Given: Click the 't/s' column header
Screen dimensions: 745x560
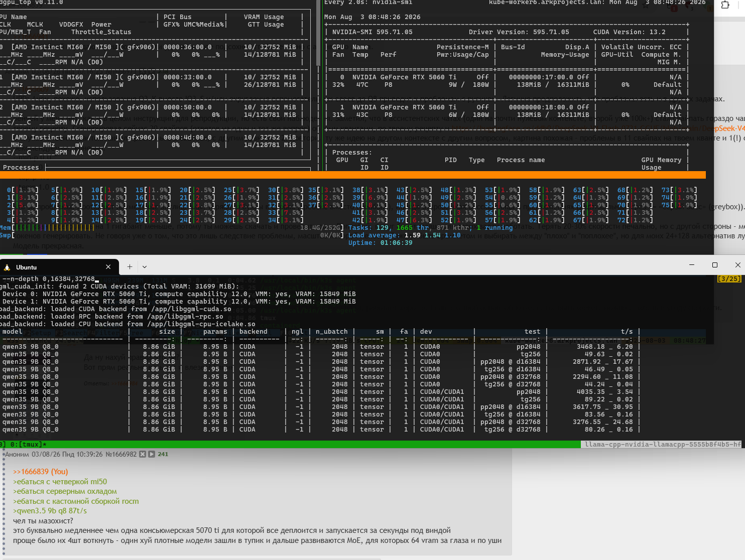Looking at the screenshot, I should 627,332.
